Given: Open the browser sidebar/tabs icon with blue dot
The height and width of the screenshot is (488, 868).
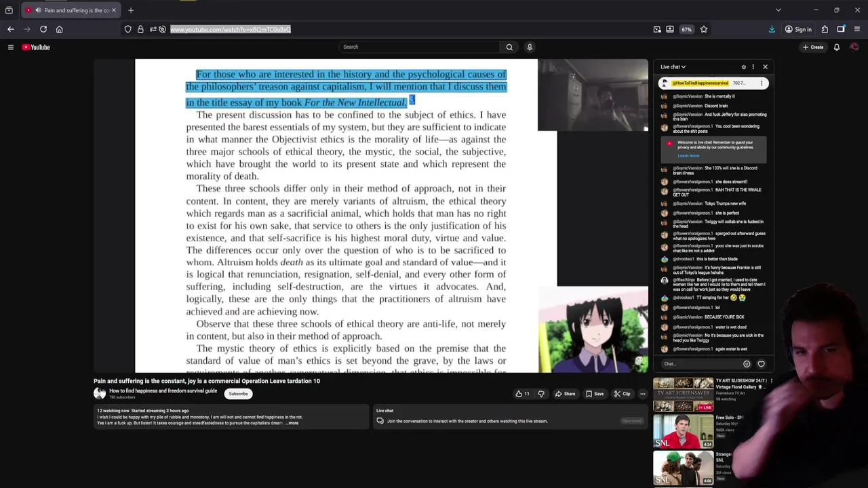Looking at the screenshot, I should (841, 29).
